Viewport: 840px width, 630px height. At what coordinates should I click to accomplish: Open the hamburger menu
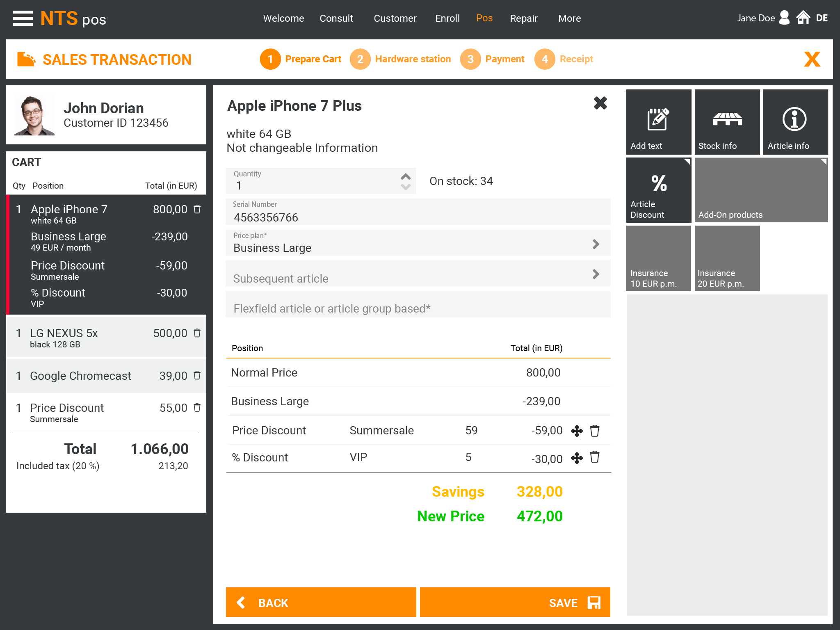coord(23,18)
